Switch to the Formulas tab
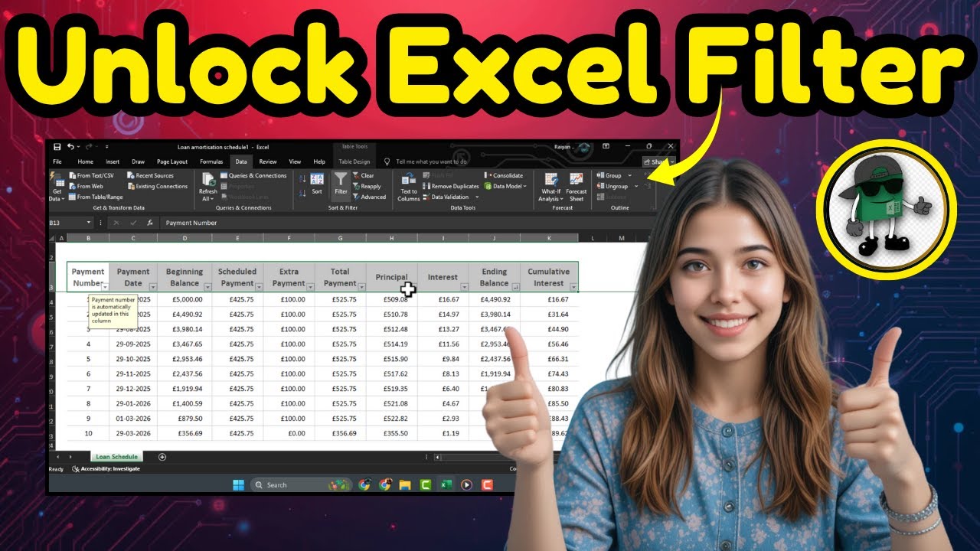Viewport: 980px width, 551px height. pos(211,161)
